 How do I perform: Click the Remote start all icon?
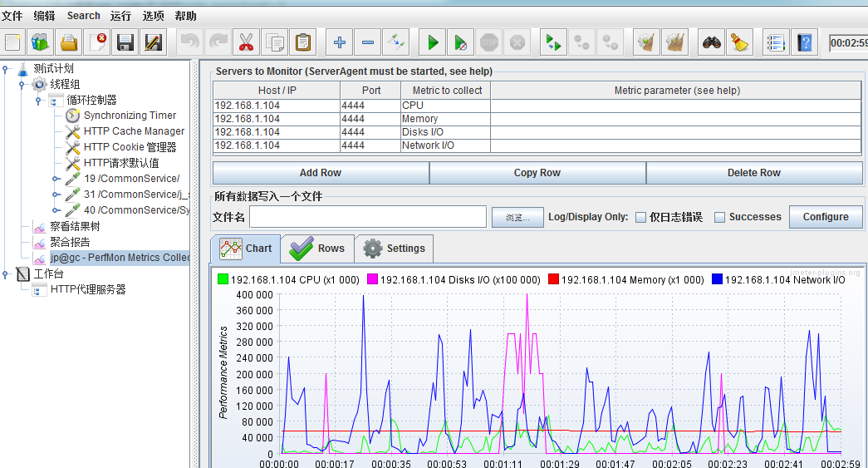(x=553, y=42)
